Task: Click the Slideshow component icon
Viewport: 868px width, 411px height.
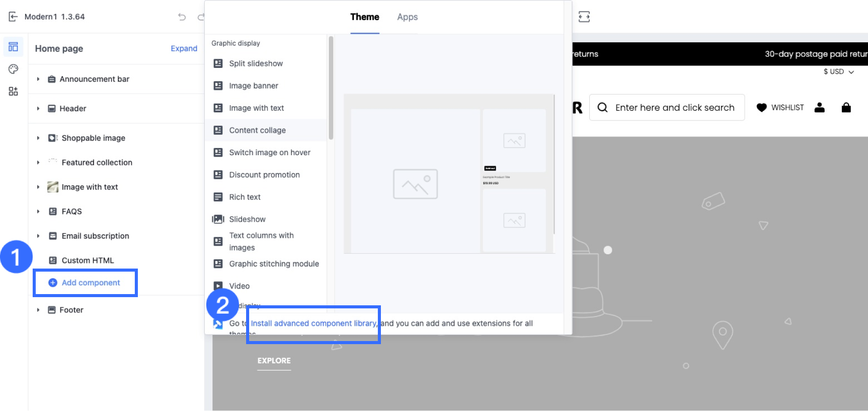Action: coord(218,219)
